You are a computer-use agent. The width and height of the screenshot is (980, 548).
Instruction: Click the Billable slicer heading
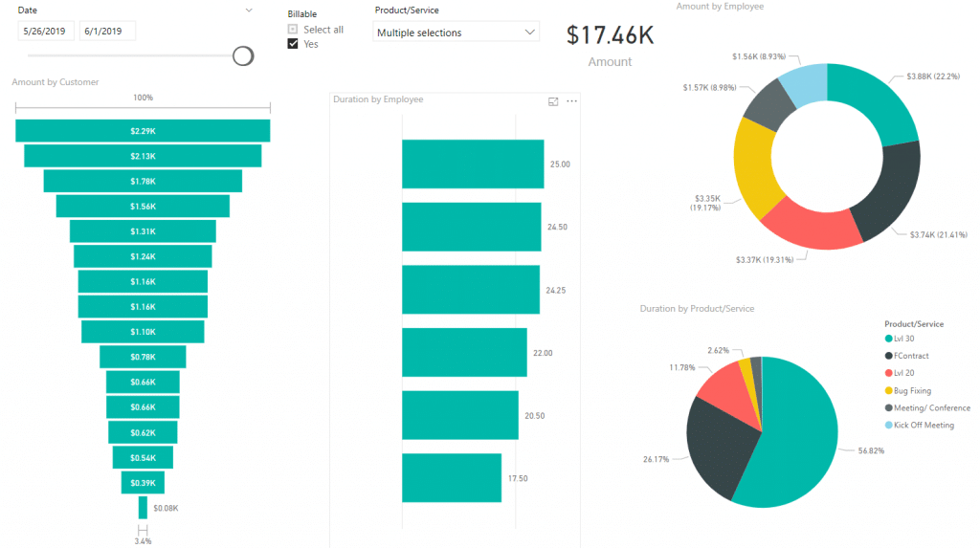pyautogui.click(x=301, y=13)
